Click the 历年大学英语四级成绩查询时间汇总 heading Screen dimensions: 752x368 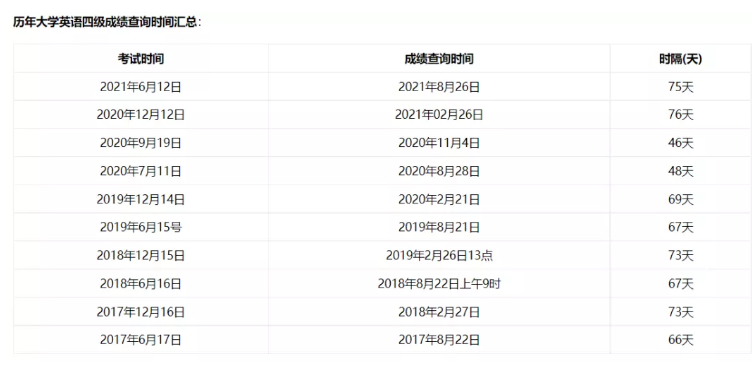coord(107,22)
